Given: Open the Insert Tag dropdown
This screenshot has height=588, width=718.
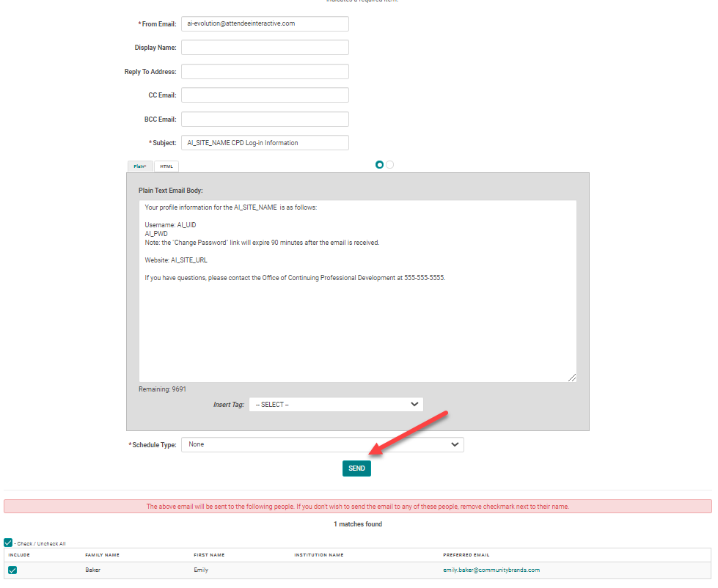Looking at the screenshot, I should [336, 405].
